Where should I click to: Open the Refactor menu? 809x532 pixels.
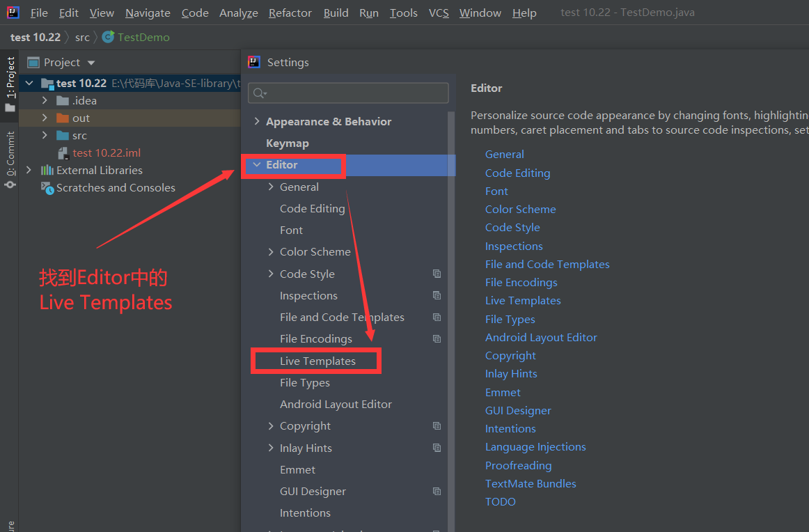click(290, 13)
